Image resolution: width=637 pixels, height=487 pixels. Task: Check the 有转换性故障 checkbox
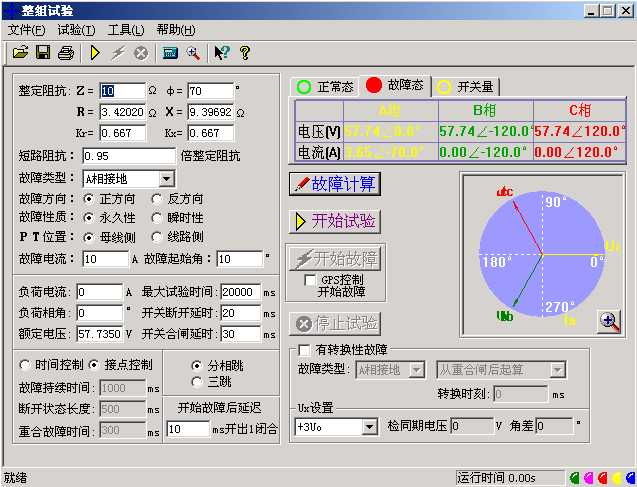point(305,350)
